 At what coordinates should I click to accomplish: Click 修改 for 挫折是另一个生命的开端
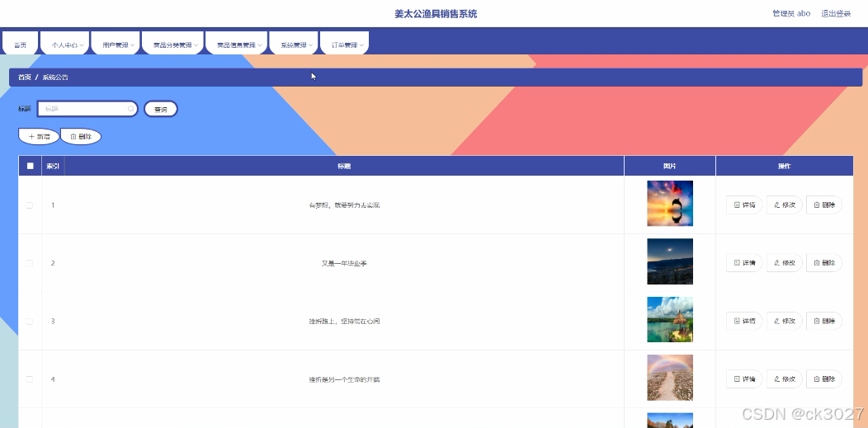click(785, 379)
